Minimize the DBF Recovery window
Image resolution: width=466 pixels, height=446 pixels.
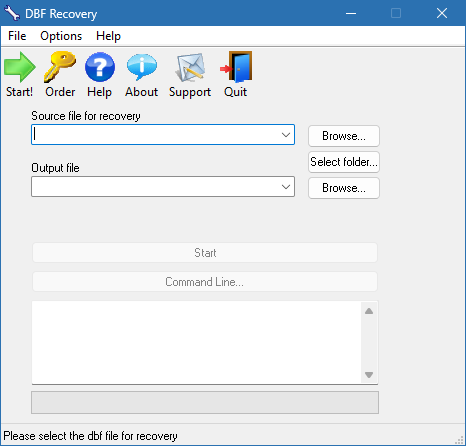(351, 13)
